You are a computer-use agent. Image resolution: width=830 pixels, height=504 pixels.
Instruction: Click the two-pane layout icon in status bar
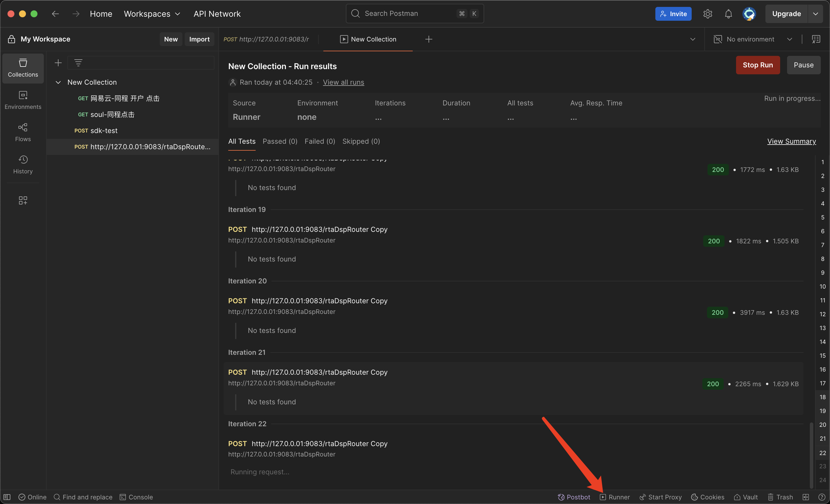click(806, 497)
